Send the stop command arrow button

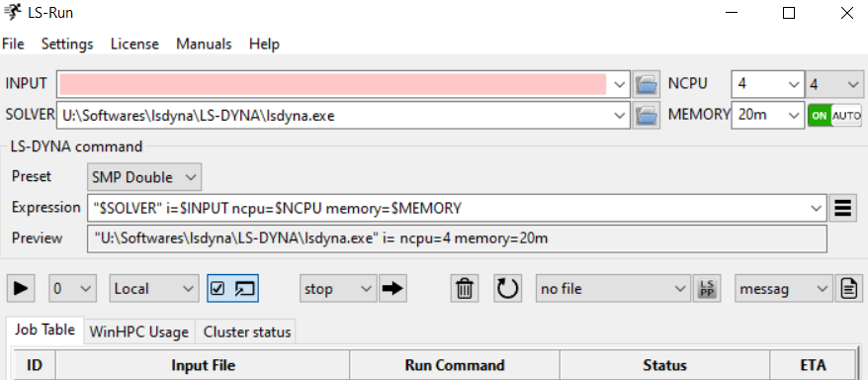392,289
